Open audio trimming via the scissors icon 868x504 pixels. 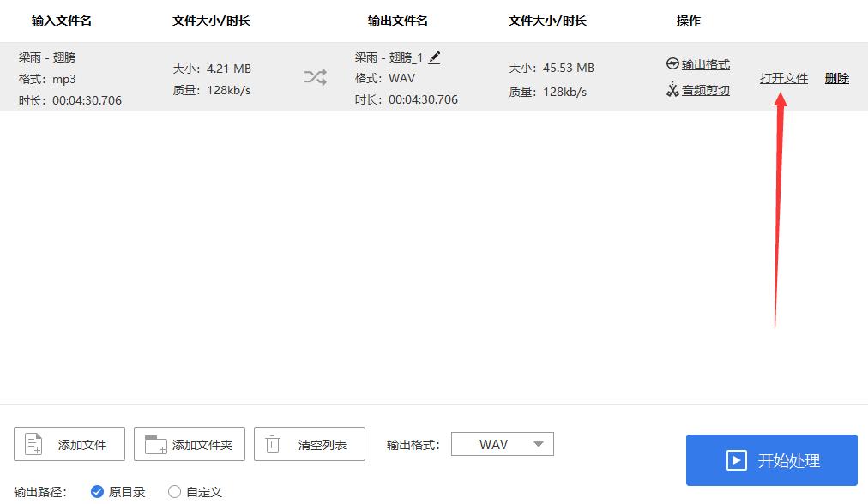[673, 90]
